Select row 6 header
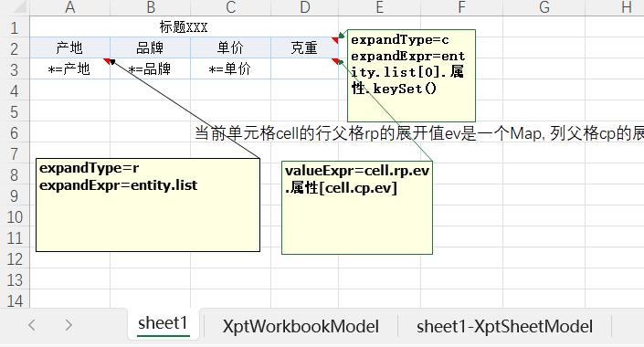The height and width of the screenshot is (347, 644). pyautogui.click(x=15, y=132)
